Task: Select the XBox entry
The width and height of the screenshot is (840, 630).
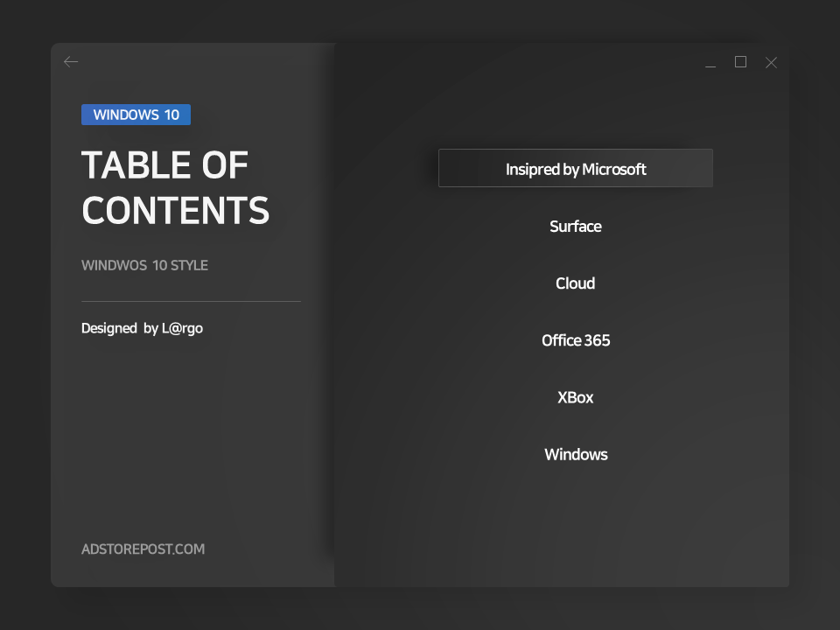Action: point(576,397)
